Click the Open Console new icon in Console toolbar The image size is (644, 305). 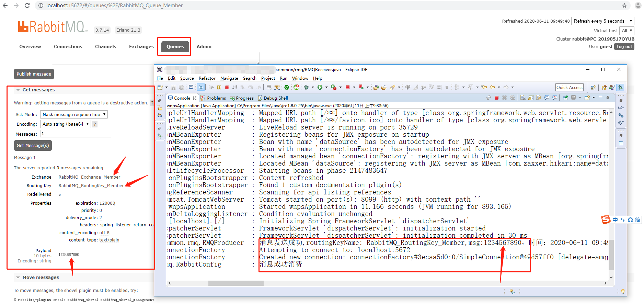[x=587, y=98]
